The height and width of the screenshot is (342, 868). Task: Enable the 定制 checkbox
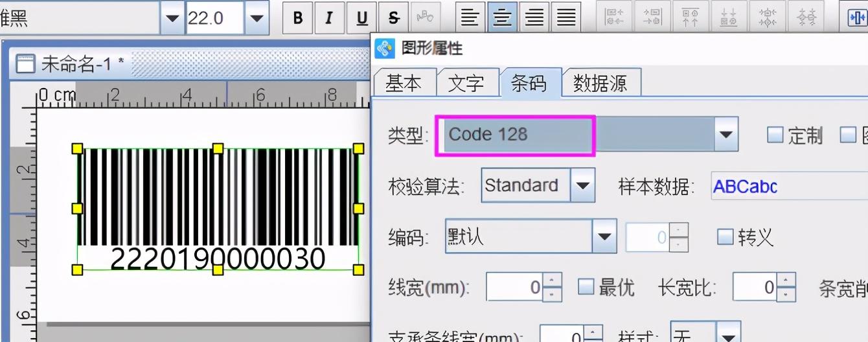coord(775,135)
